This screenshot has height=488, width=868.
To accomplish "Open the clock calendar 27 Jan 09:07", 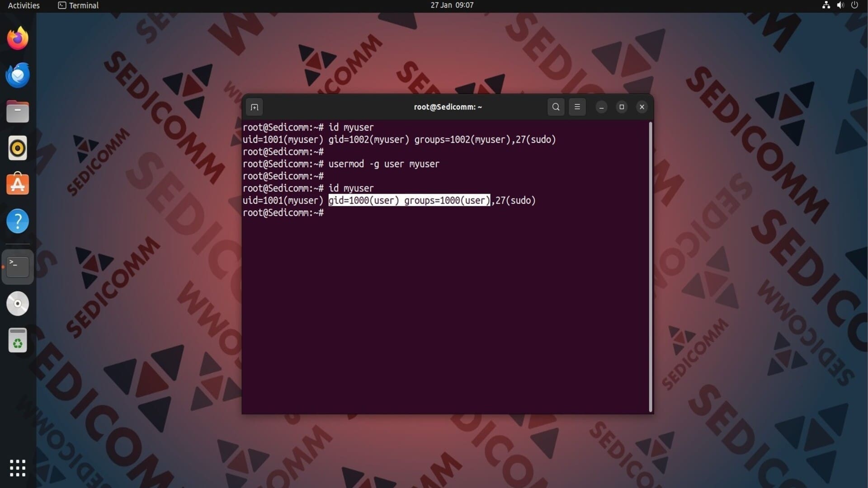I will pos(452,5).
